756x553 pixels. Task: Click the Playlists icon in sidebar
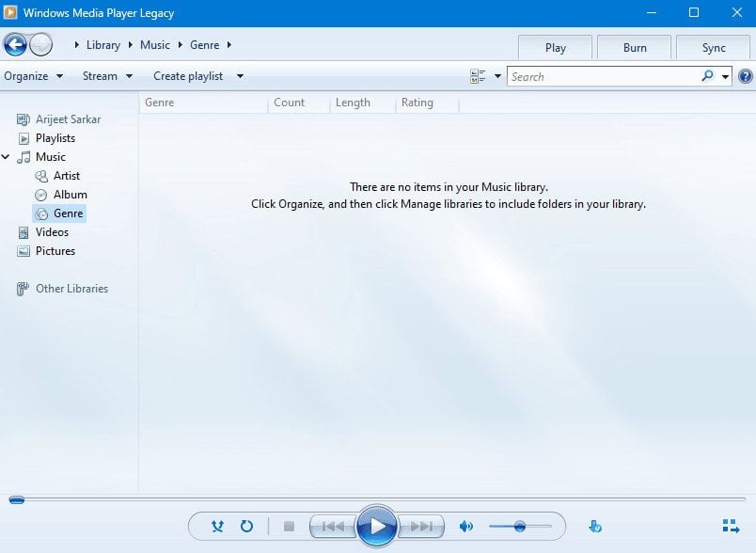pyautogui.click(x=24, y=138)
